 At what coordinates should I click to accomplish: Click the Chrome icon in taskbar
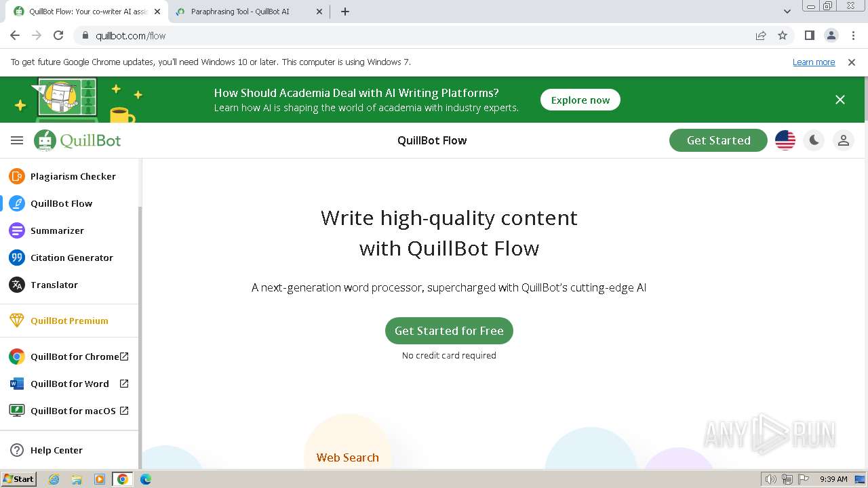(x=123, y=479)
